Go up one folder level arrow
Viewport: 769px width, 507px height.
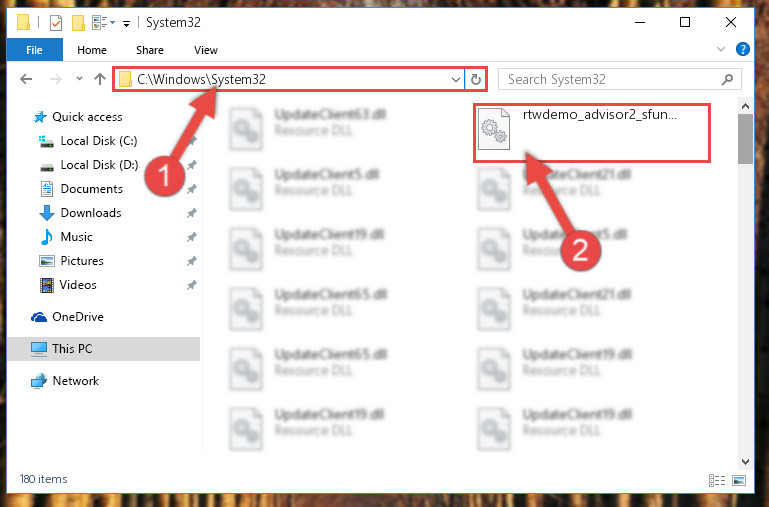pos(100,79)
